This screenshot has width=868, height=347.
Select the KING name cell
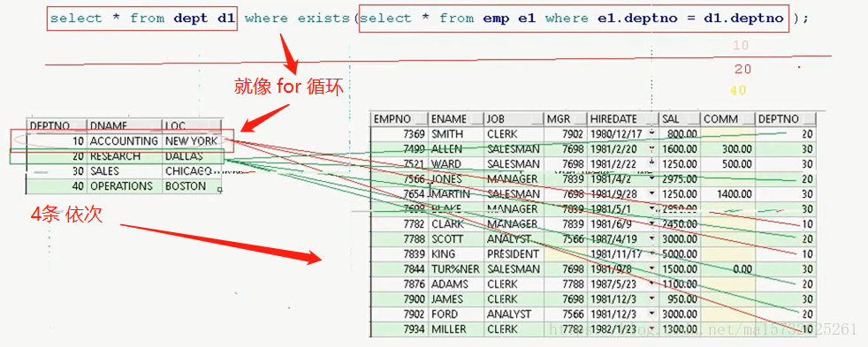click(456, 254)
